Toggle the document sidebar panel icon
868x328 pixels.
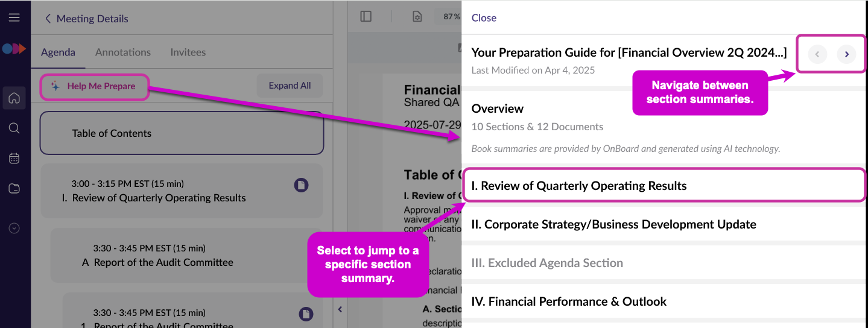click(366, 17)
